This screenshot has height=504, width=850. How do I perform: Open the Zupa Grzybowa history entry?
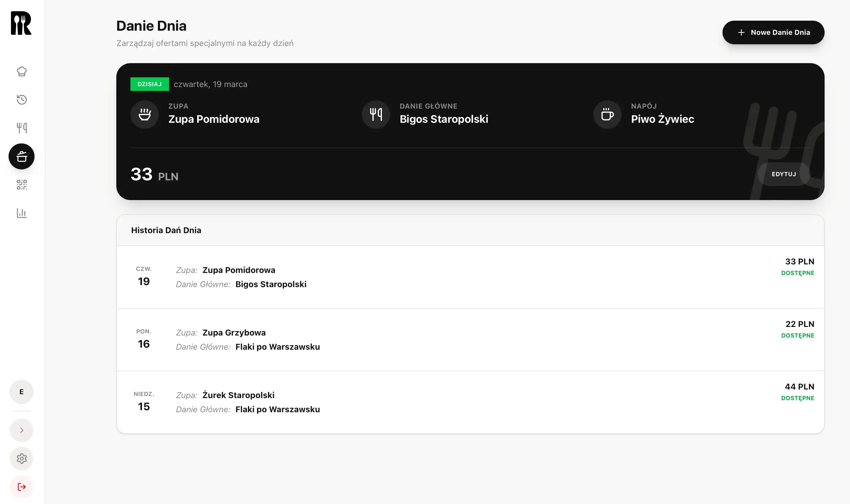[x=470, y=340]
